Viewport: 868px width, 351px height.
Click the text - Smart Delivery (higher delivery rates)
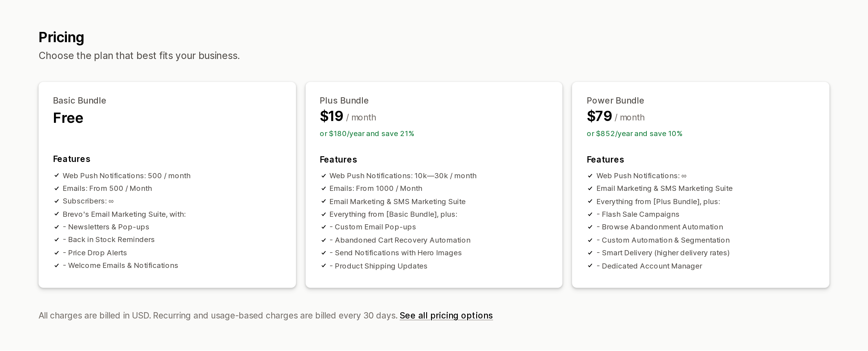(x=663, y=253)
